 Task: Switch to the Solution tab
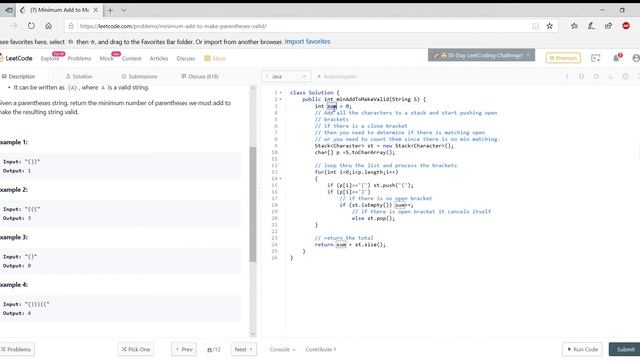(x=79, y=76)
